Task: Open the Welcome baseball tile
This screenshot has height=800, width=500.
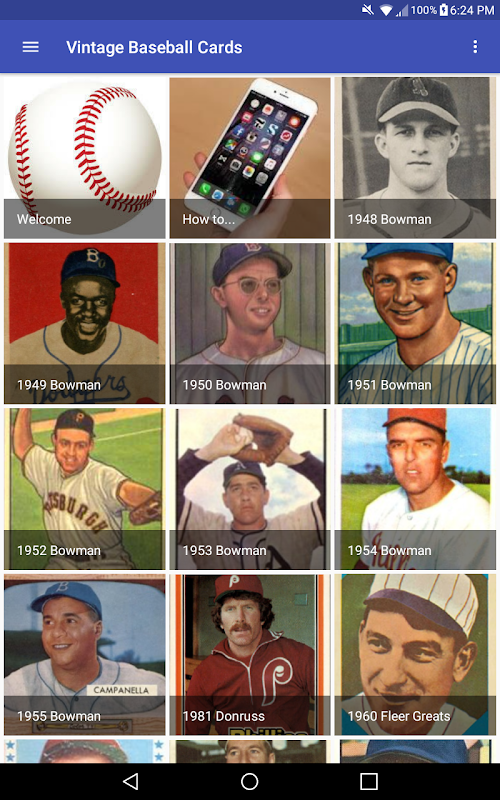Action: (x=85, y=158)
